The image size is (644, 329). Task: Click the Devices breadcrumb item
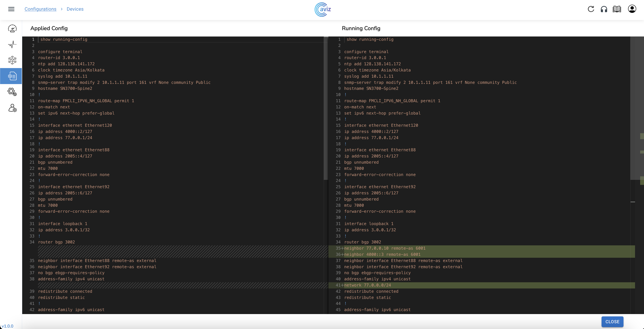click(x=75, y=9)
